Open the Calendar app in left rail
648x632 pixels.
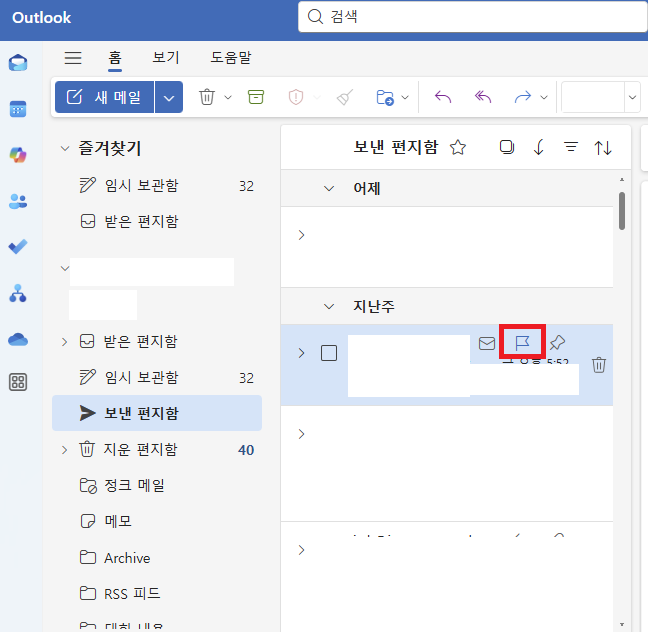click(18, 108)
